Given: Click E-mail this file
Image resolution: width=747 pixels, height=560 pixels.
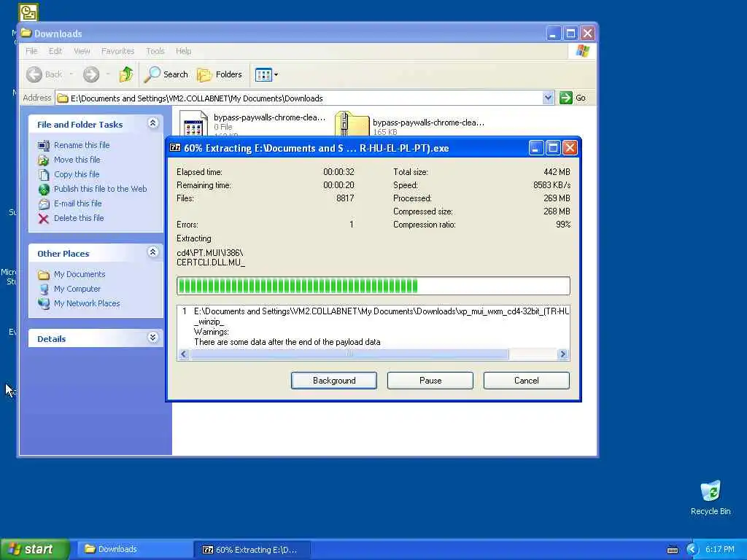Looking at the screenshot, I should point(77,203).
